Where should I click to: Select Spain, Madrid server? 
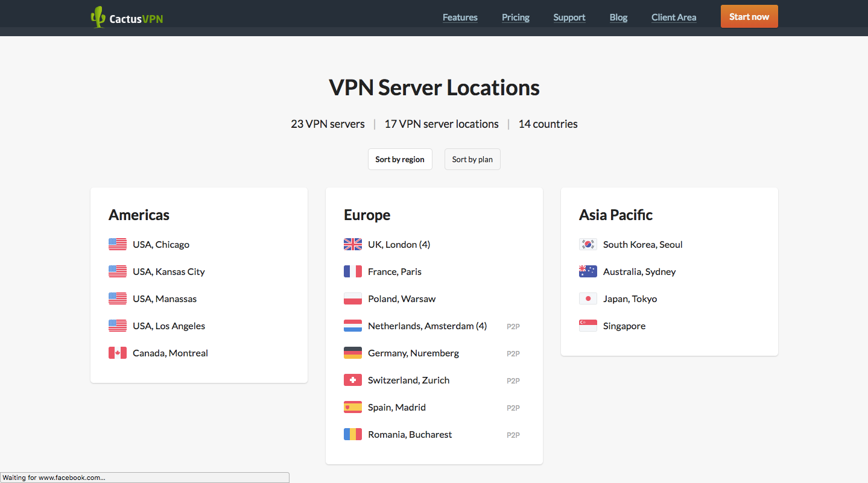[x=397, y=407]
